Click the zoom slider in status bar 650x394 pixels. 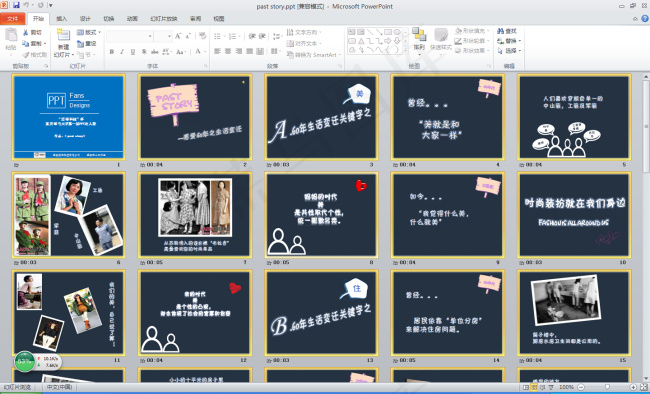607,387
